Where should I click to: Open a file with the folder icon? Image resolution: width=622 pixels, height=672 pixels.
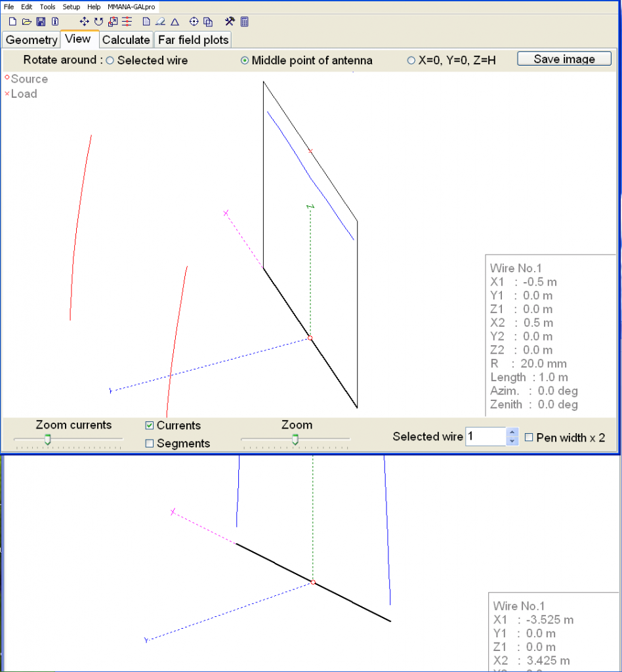(x=27, y=22)
